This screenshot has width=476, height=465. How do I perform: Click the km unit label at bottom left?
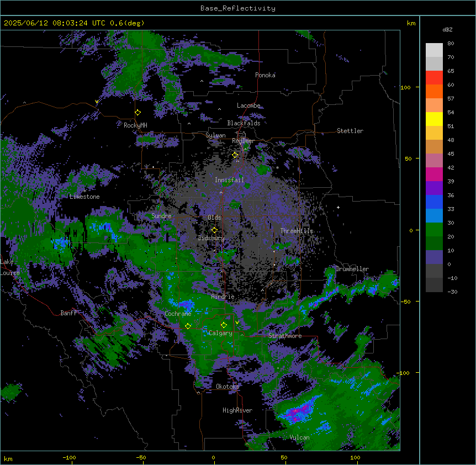(x=8, y=459)
